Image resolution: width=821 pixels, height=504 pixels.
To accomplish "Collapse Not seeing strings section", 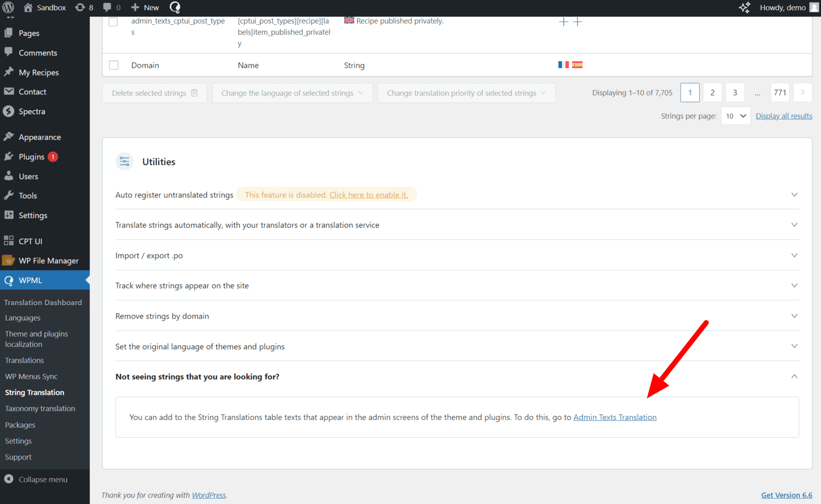I will 794,376.
